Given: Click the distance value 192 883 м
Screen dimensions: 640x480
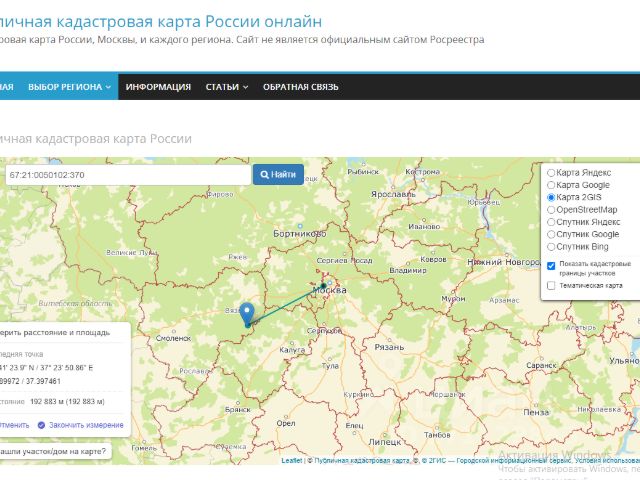Looking at the screenshot, I should pos(67,402).
